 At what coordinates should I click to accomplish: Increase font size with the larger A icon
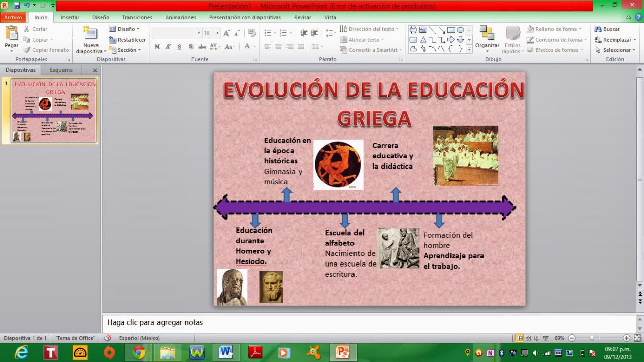coord(227,33)
